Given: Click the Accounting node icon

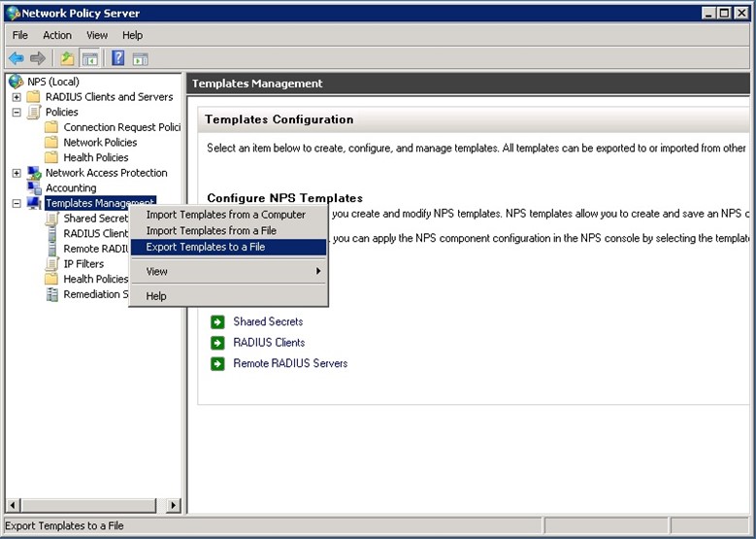Looking at the screenshot, I should tap(34, 188).
